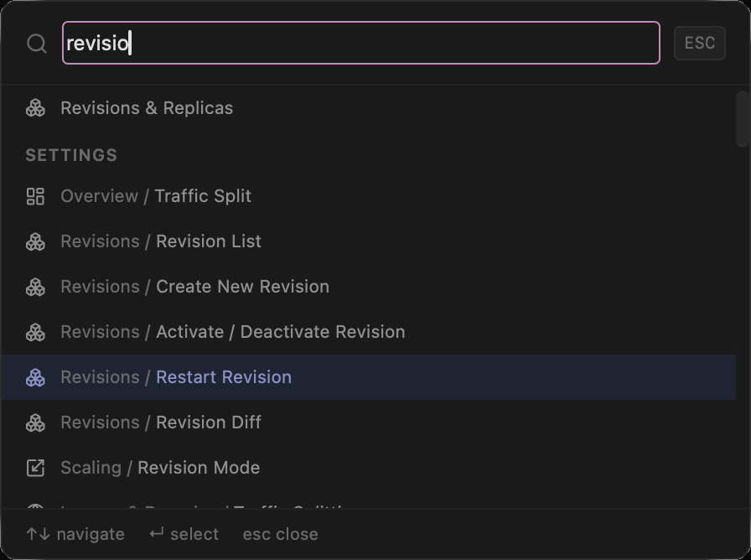Viewport: 751px width, 560px height.
Task: Open Revisions / Revision List entry
Action: click(159, 241)
